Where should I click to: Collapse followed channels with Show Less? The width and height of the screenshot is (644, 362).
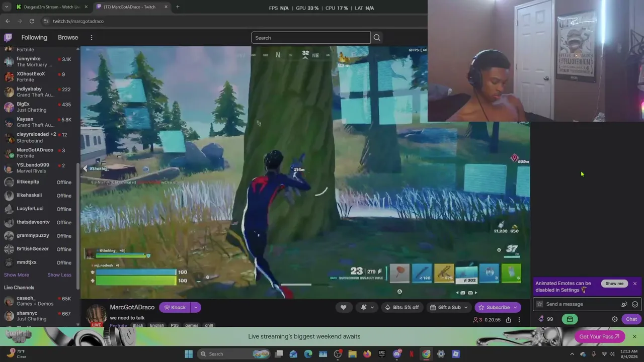click(x=59, y=275)
